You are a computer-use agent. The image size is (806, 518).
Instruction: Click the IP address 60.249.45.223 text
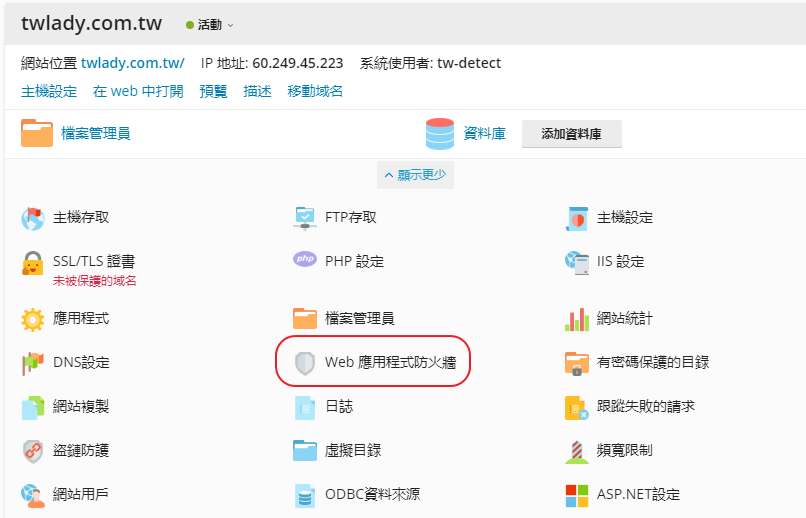pyautogui.click(x=298, y=63)
